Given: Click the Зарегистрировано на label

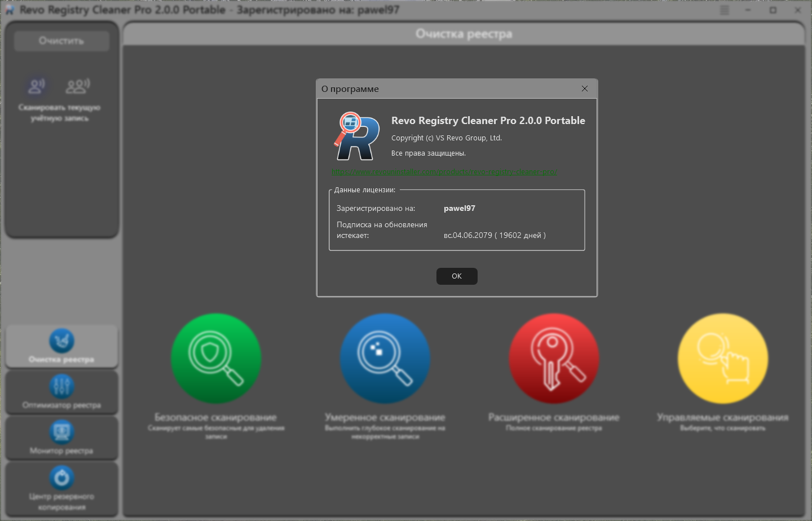Looking at the screenshot, I should click(x=376, y=208).
